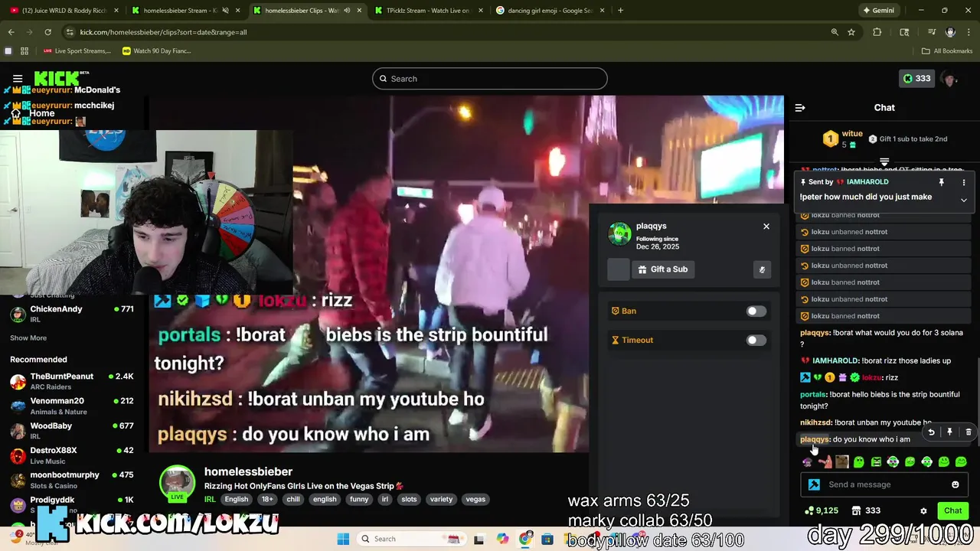This screenshot has width=980, height=551.
Task: Close the plaqqys user card
Action: [766, 227]
